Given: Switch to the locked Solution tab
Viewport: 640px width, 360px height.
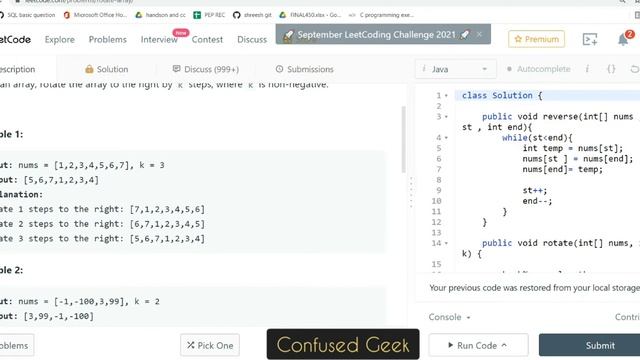Looking at the screenshot, I should click(107, 69).
